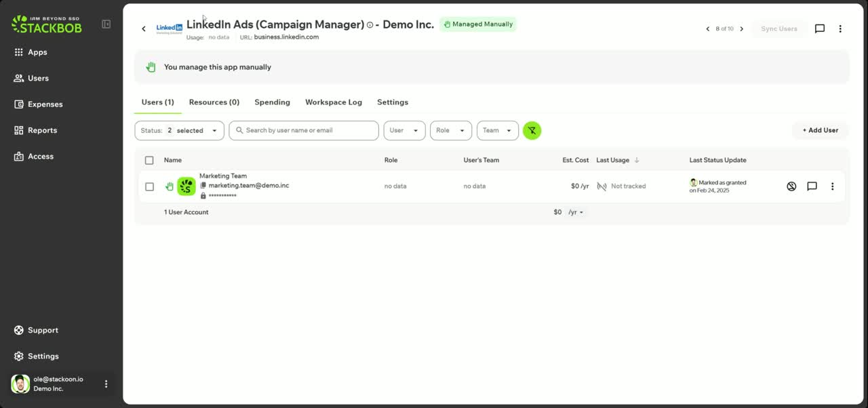868x408 pixels.
Task: Sort by Est. Cost column header
Action: [576, 161]
